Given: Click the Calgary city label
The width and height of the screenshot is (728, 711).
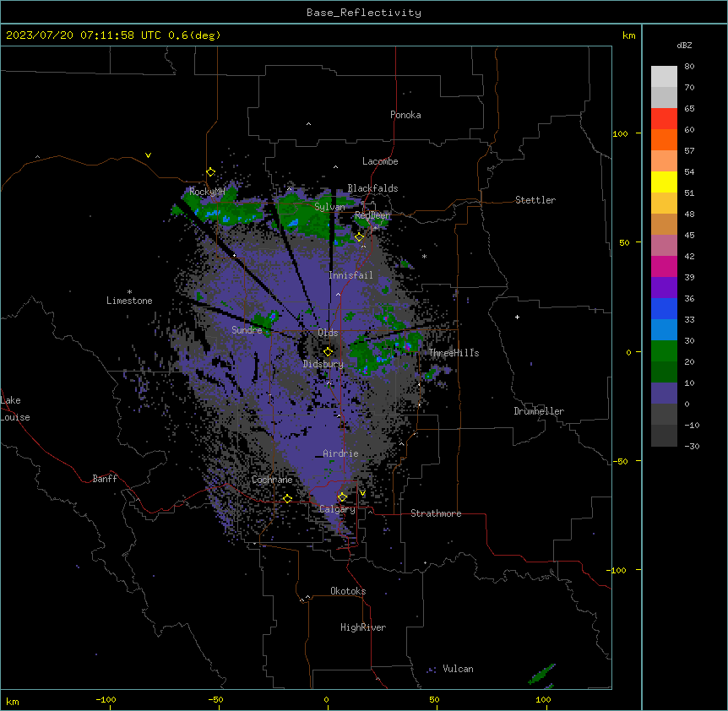Looking at the screenshot, I should 337,509.
